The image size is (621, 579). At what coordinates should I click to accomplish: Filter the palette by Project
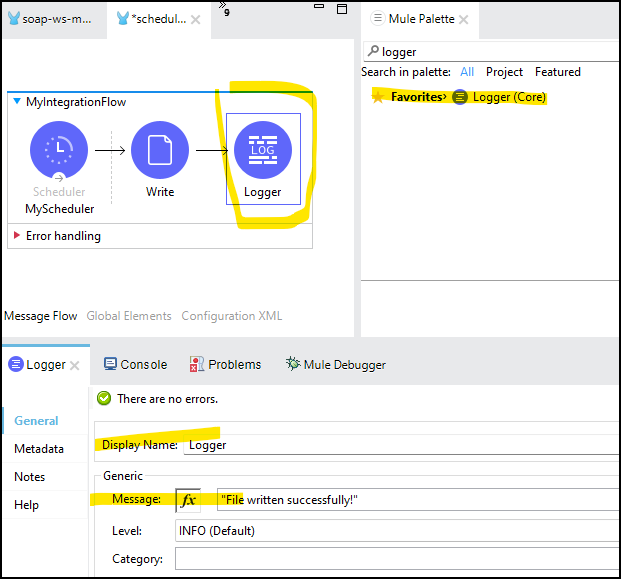tap(504, 72)
